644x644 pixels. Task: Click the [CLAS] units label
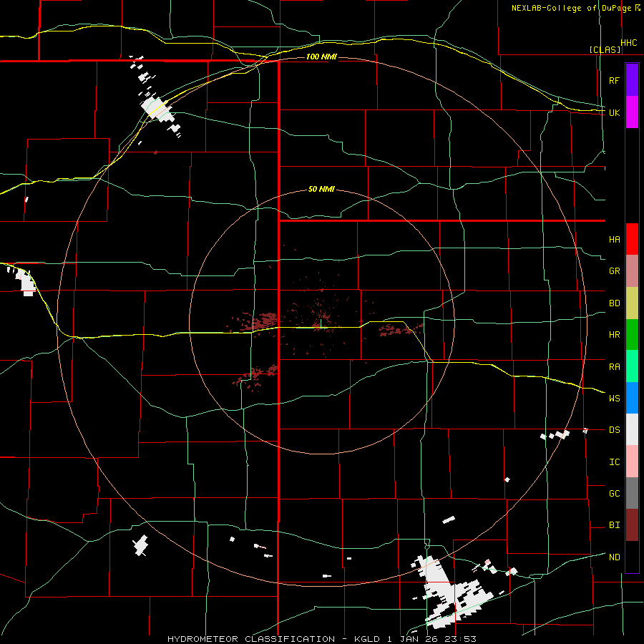tap(605, 50)
